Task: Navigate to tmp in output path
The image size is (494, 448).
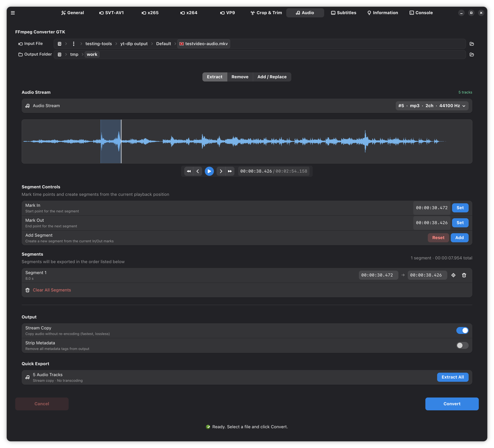Action: [74, 54]
